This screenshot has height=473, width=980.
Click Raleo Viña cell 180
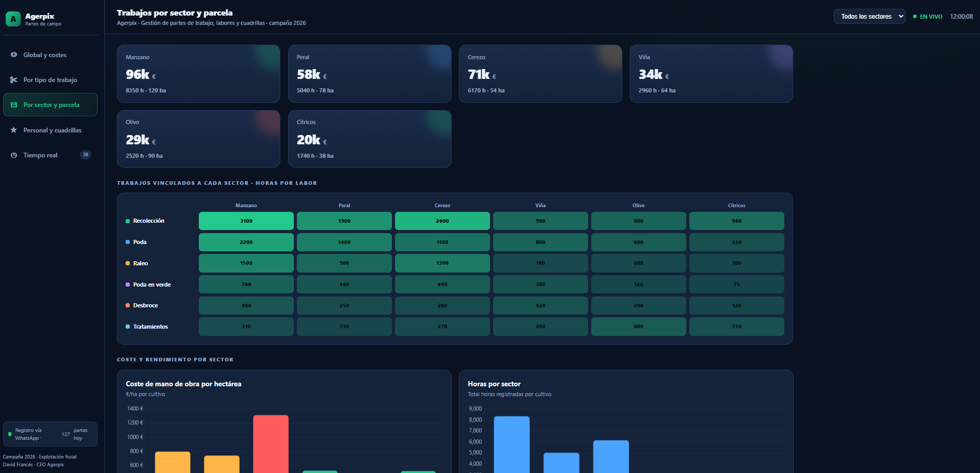(540, 263)
